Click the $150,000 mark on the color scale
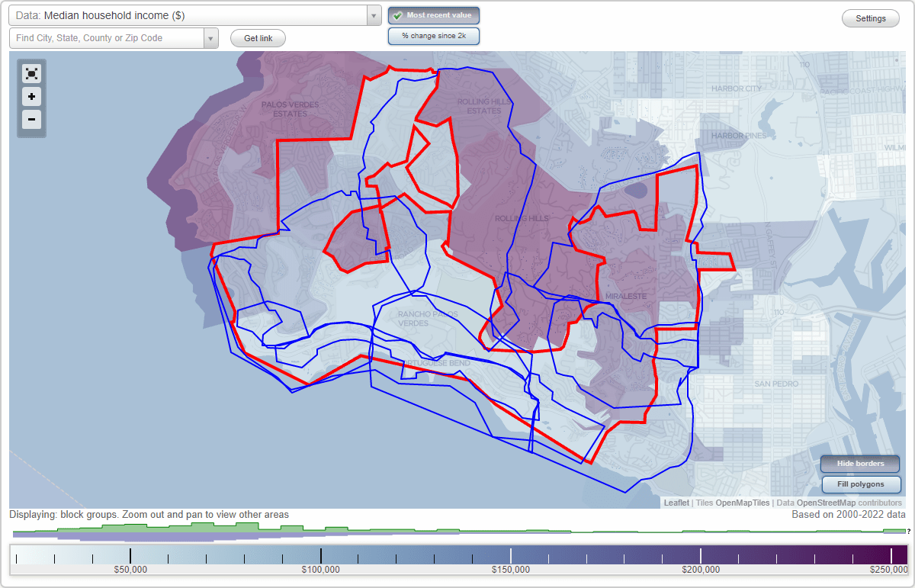This screenshot has height=588, width=915. coord(512,558)
